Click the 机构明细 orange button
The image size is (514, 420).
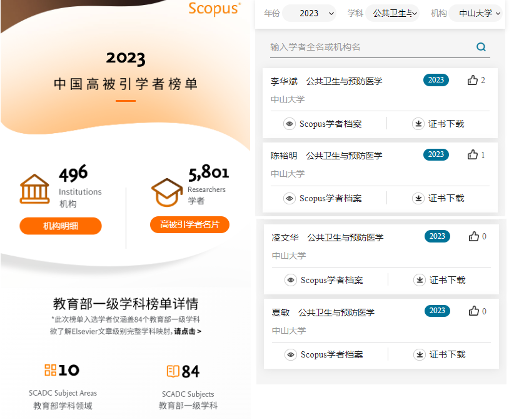(x=61, y=226)
